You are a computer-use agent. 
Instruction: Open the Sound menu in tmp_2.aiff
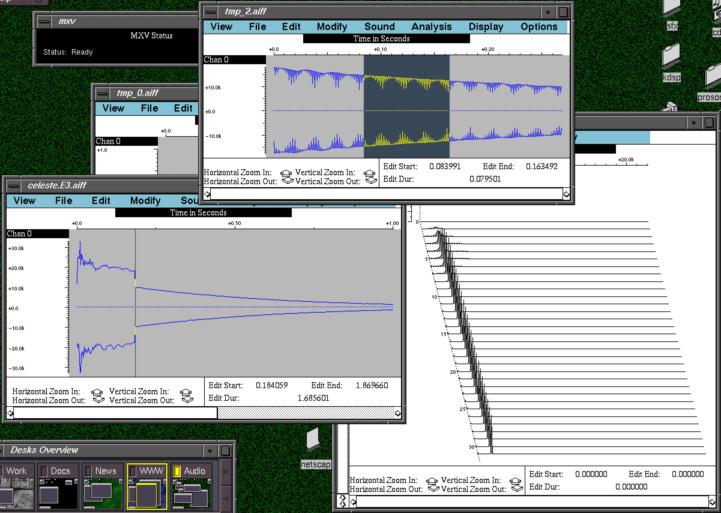click(379, 27)
